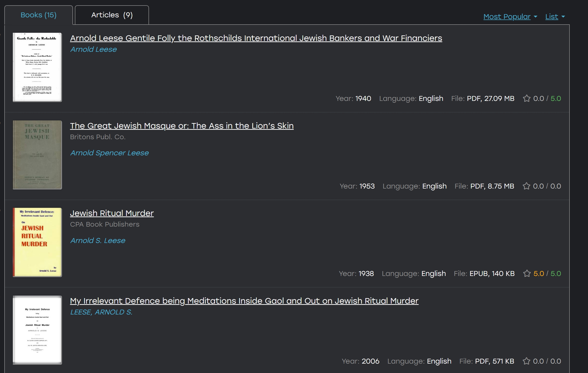Viewport: 588px width, 373px height.
Task: Click the yellow Jewish Ritual Murder cover
Action: tap(37, 242)
